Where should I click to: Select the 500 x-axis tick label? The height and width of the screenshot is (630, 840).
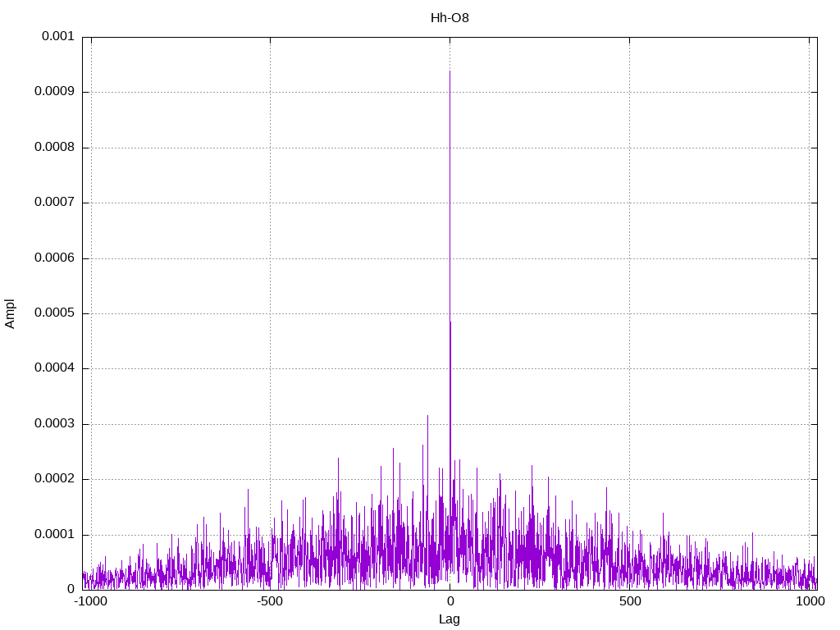coord(629,602)
